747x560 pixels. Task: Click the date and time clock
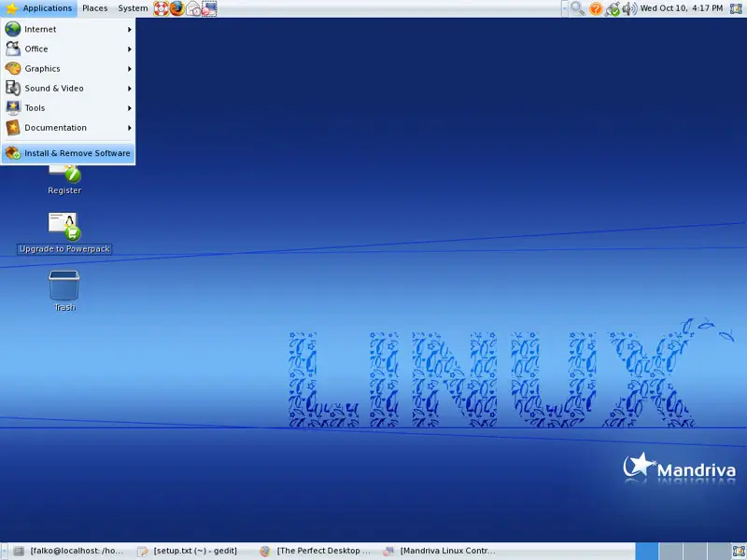tap(682, 8)
